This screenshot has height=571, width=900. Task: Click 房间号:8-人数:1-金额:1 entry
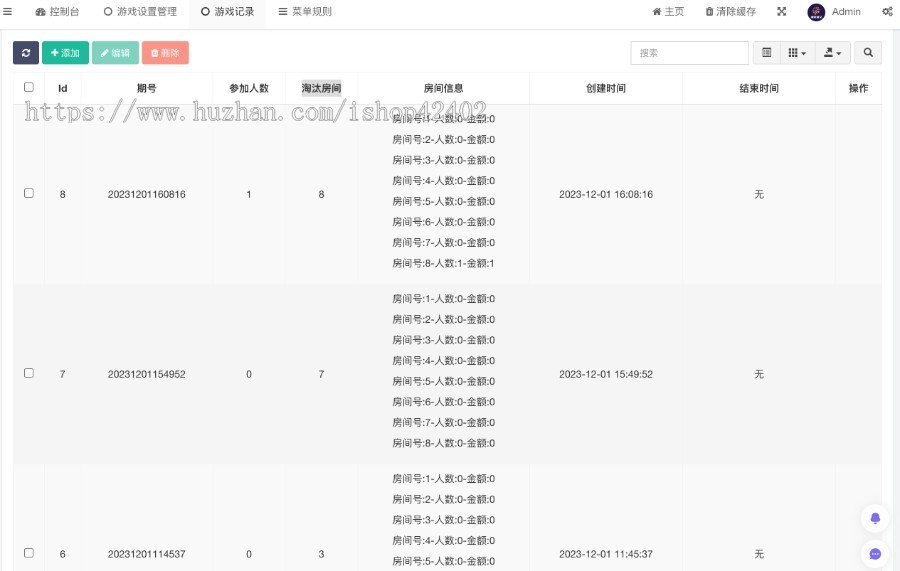pos(443,263)
